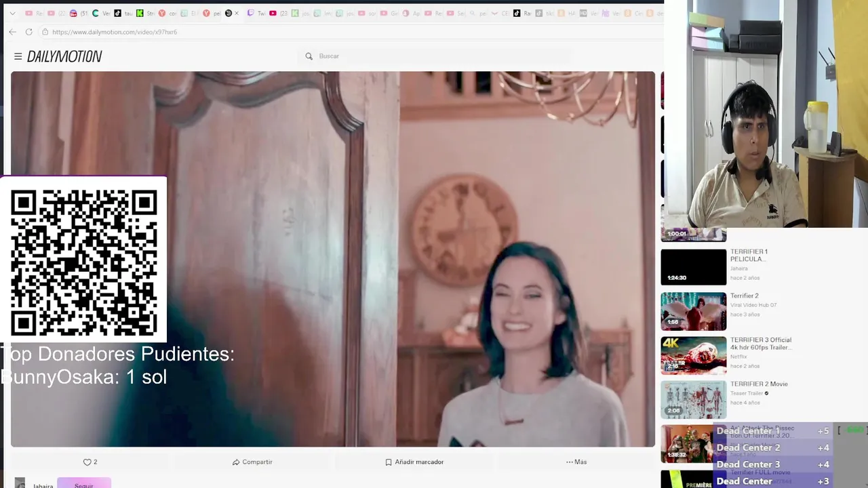
Task: Click the search magnifier icon
Action: click(309, 56)
